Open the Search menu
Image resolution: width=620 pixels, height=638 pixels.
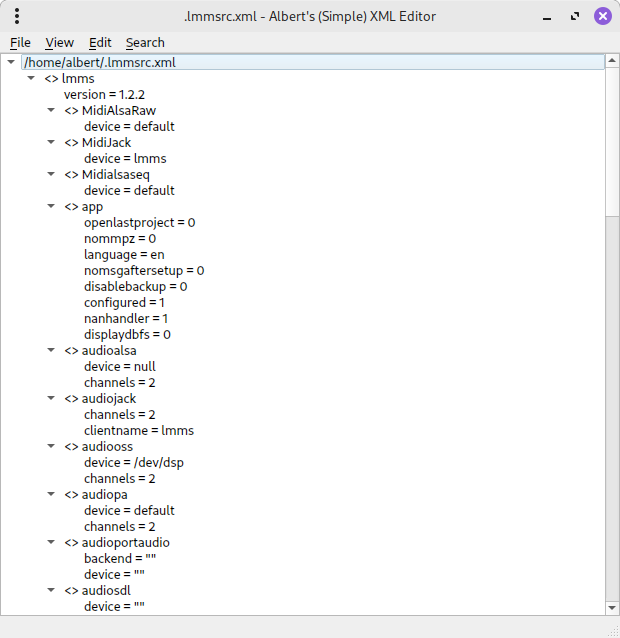145,43
